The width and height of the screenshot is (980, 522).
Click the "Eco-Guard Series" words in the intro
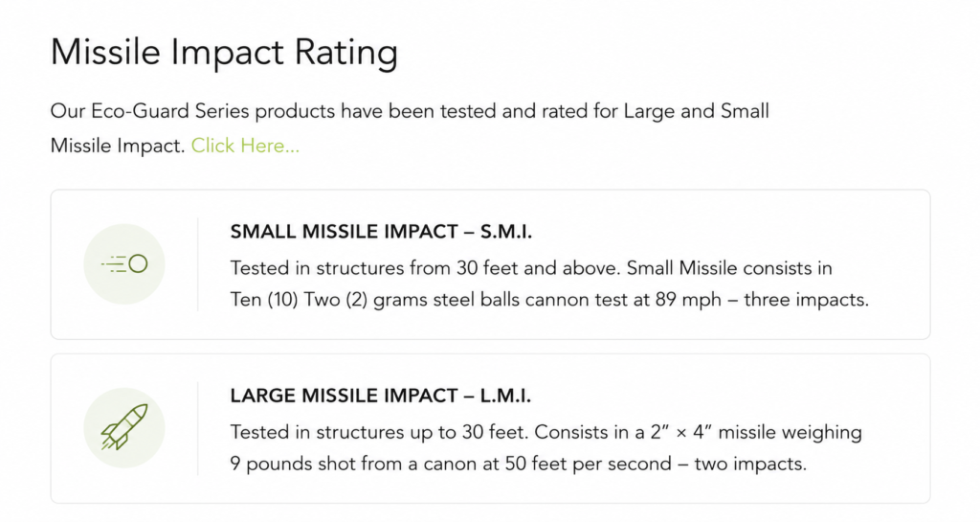[x=170, y=111]
